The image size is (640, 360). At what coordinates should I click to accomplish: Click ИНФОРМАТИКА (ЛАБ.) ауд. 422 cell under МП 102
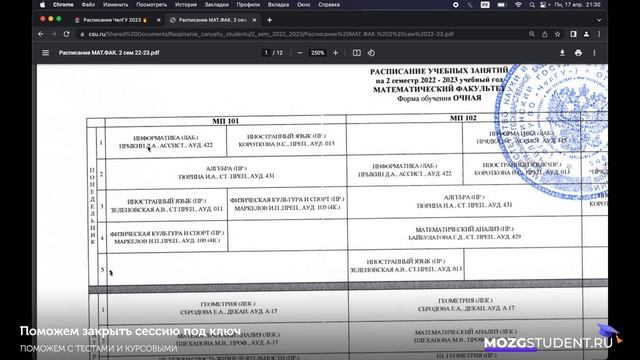click(404, 170)
